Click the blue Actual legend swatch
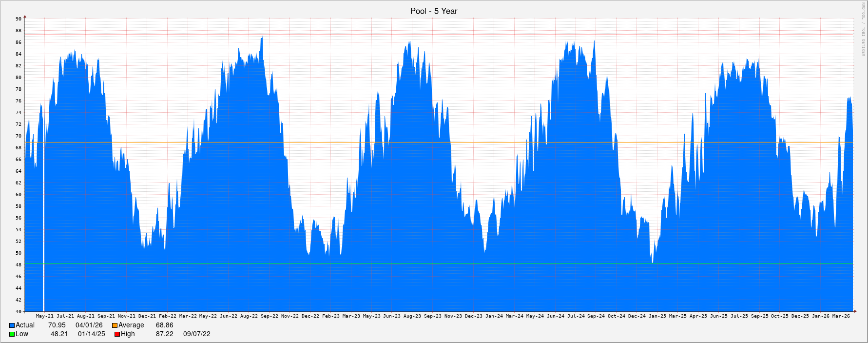The width and height of the screenshot is (868, 343). coord(12,325)
